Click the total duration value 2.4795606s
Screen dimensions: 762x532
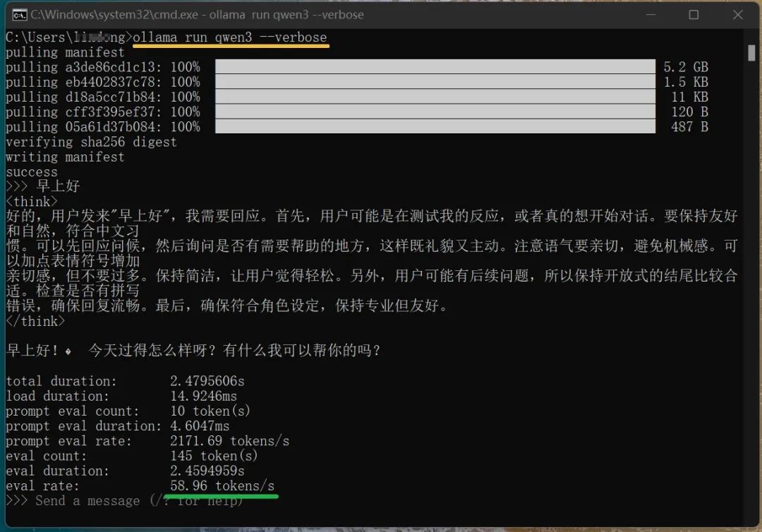pyautogui.click(x=207, y=381)
